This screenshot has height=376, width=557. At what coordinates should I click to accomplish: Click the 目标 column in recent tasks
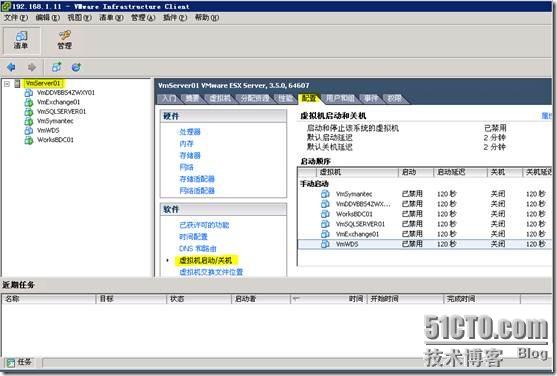click(x=132, y=299)
